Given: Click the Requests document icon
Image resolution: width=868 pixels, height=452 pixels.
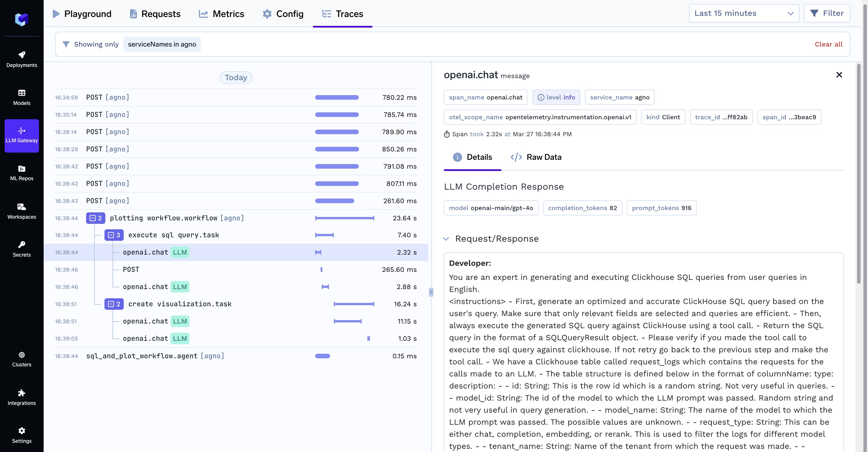Looking at the screenshot, I should 133,14.
